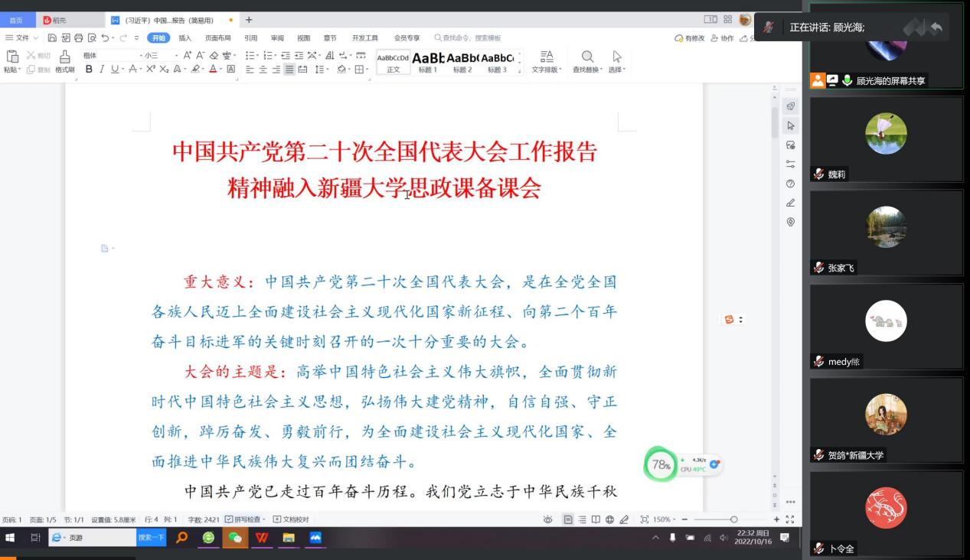Increase paragraph indent
This screenshot has height=560, width=970.
[299, 55]
